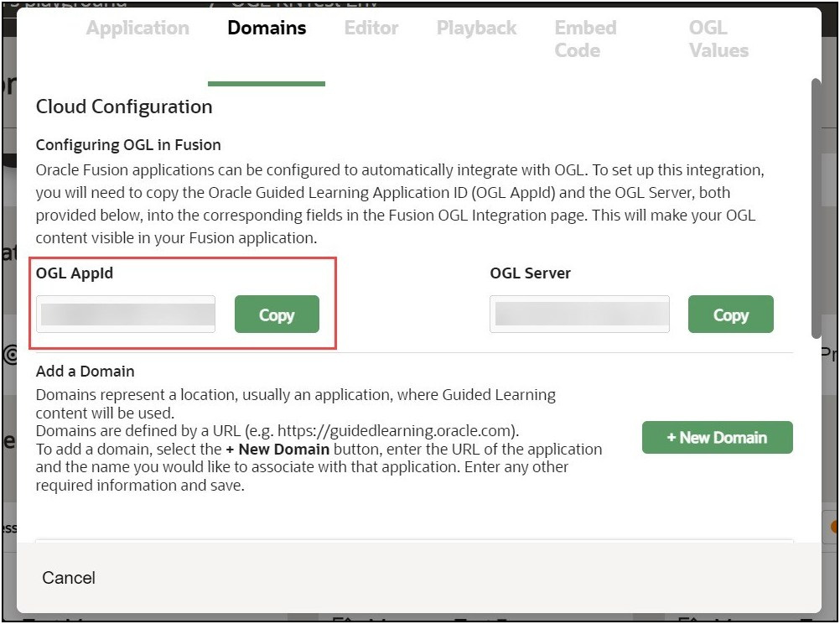
Task: Copy the OGL AppId value
Action: [277, 315]
